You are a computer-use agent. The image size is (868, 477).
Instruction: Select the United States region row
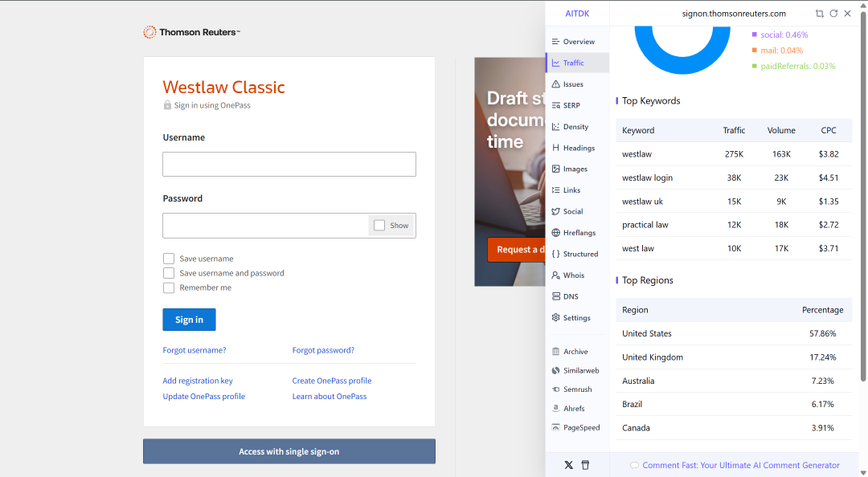point(734,334)
